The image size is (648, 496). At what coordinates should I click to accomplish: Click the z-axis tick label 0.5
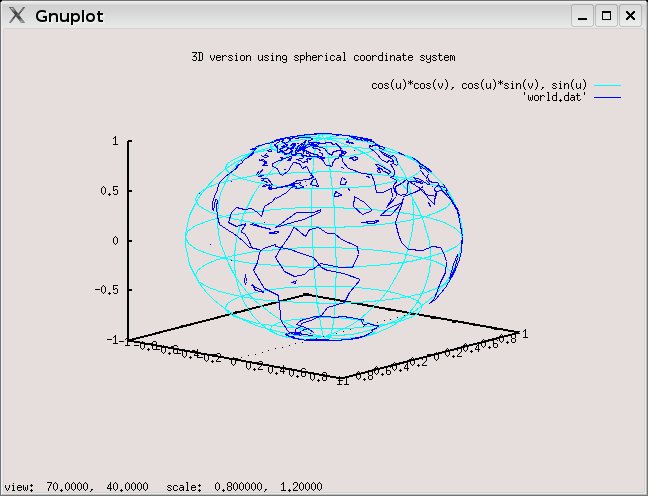click(x=110, y=191)
